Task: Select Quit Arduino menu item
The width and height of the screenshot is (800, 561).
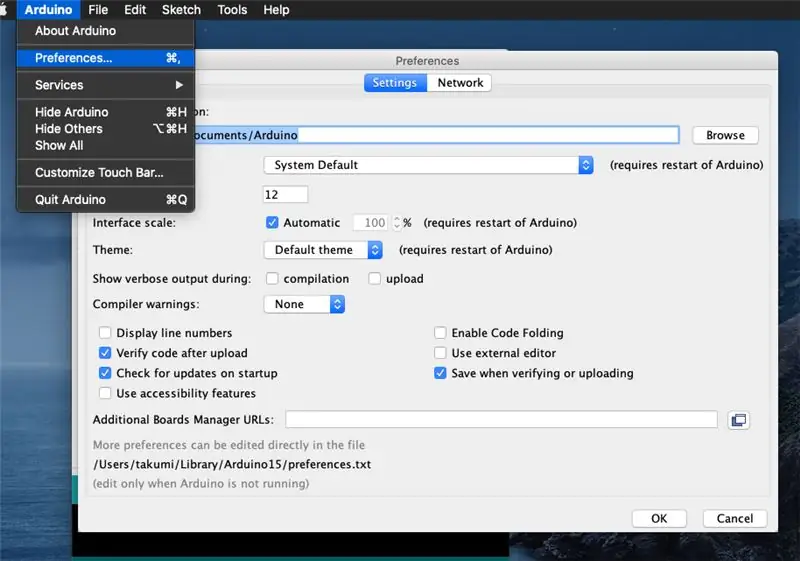Action: (106, 200)
